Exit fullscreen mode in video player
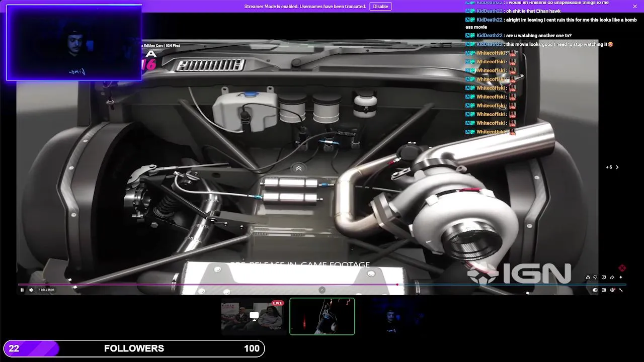644x362 pixels. (621, 290)
